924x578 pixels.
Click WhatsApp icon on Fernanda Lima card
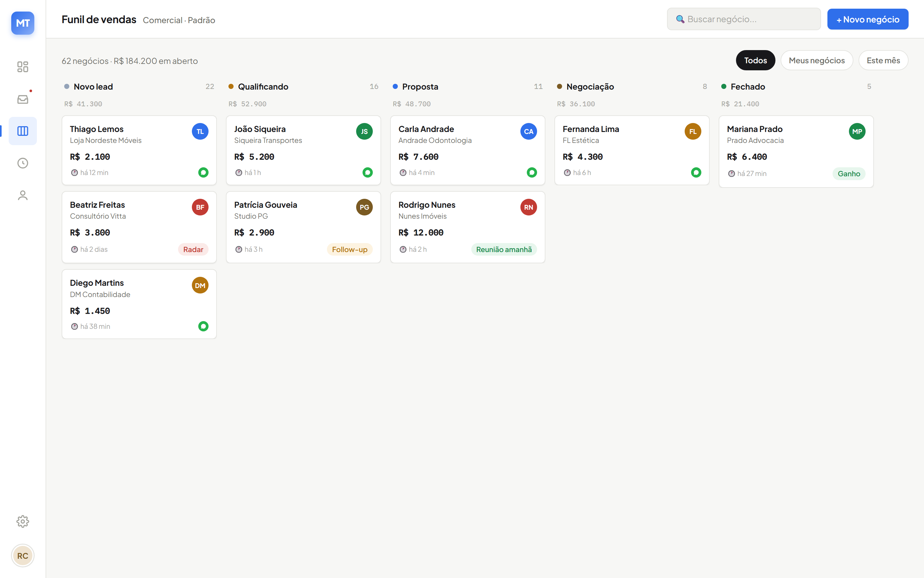[x=696, y=172]
